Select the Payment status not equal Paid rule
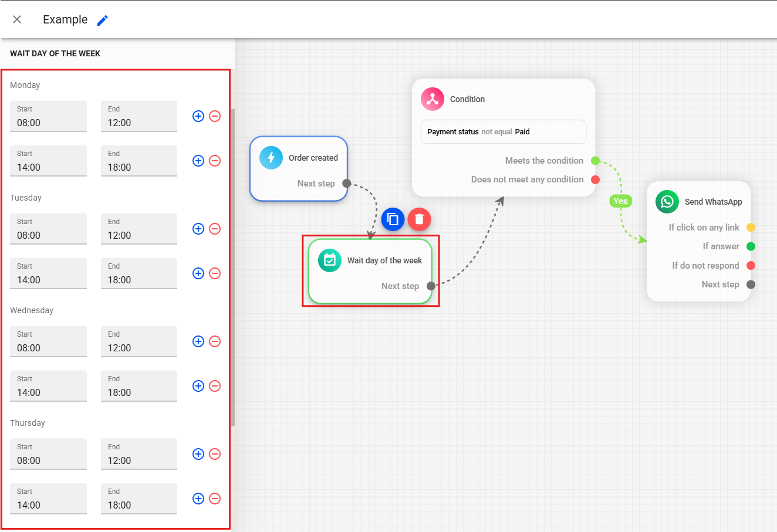 point(503,132)
